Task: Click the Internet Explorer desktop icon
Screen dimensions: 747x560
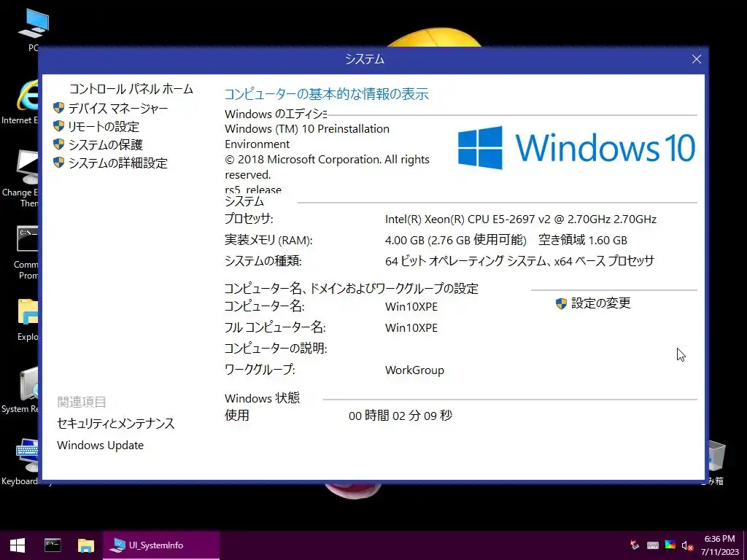Action: tap(20, 102)
